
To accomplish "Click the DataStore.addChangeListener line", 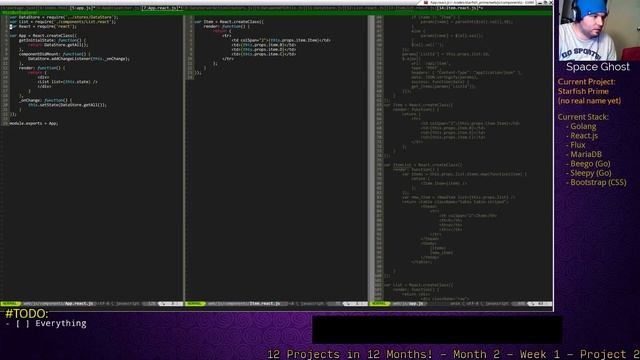I will click(79, 59).
